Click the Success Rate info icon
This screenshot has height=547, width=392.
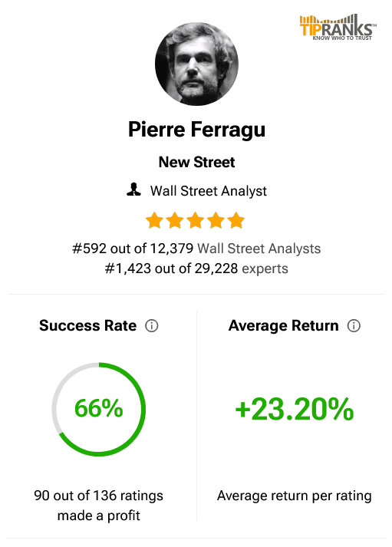[152, 326]
